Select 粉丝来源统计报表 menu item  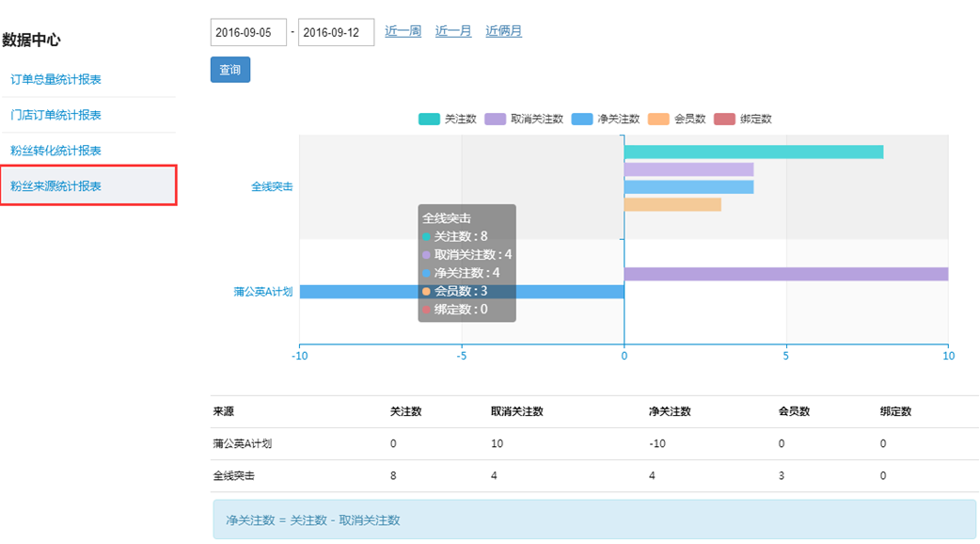coord(56,186)
